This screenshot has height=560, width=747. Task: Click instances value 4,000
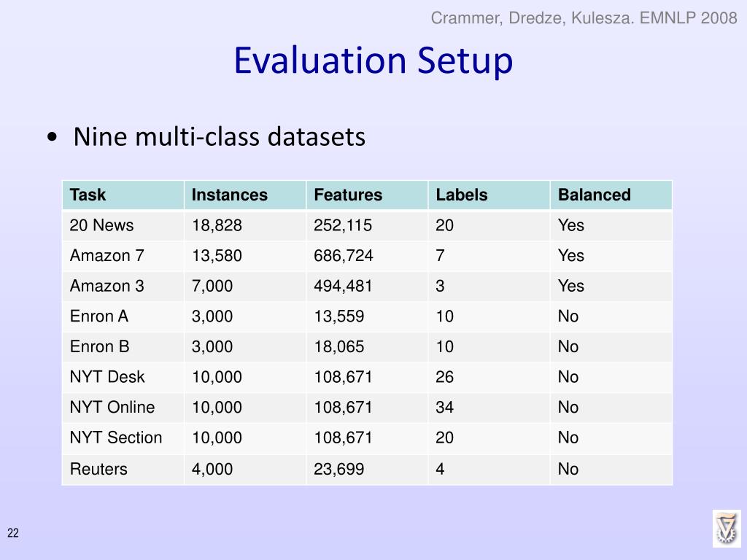pyautogui.click(x=212, y=469)
